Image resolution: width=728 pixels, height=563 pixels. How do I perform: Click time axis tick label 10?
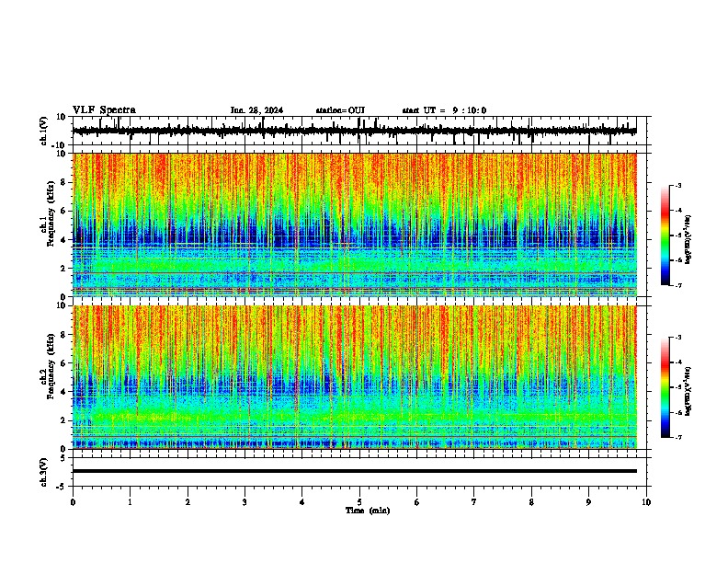646,502
